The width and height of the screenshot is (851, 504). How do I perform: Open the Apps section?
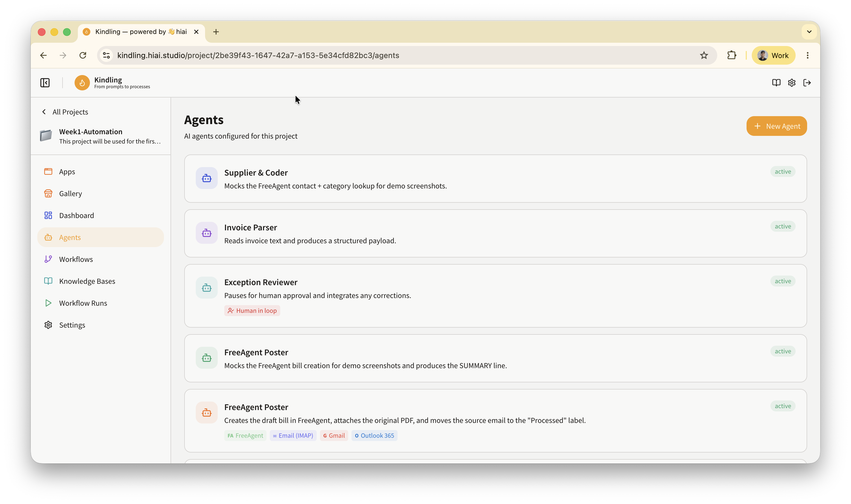(x=101, y=171)
